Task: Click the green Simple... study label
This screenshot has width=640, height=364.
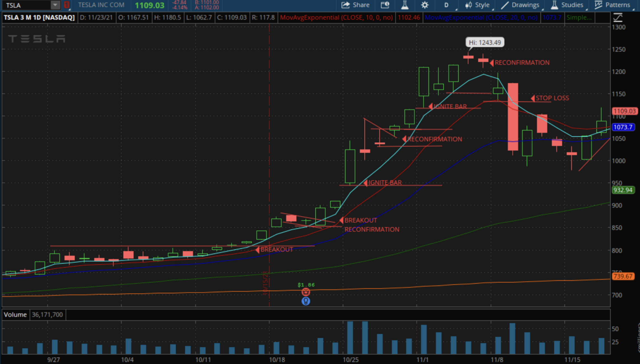Action: pyautogui.click(x=579, y=17)
